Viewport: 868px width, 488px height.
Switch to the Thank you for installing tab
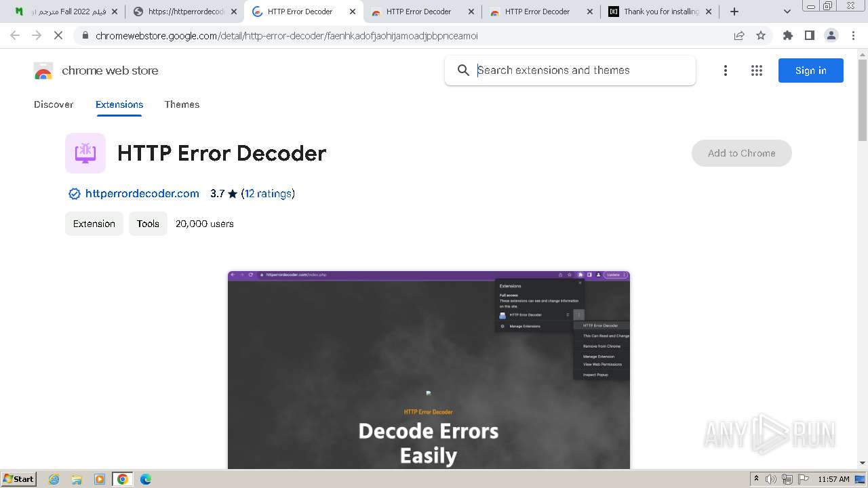(659, 12)
